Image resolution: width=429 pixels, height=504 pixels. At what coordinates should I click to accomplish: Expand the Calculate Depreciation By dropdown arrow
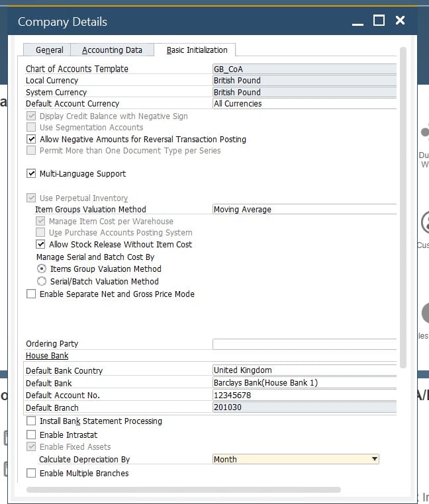[x=375, y=459]
